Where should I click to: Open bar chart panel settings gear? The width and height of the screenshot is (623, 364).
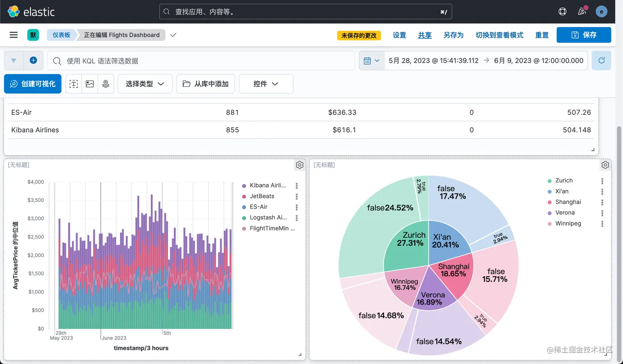300,165
